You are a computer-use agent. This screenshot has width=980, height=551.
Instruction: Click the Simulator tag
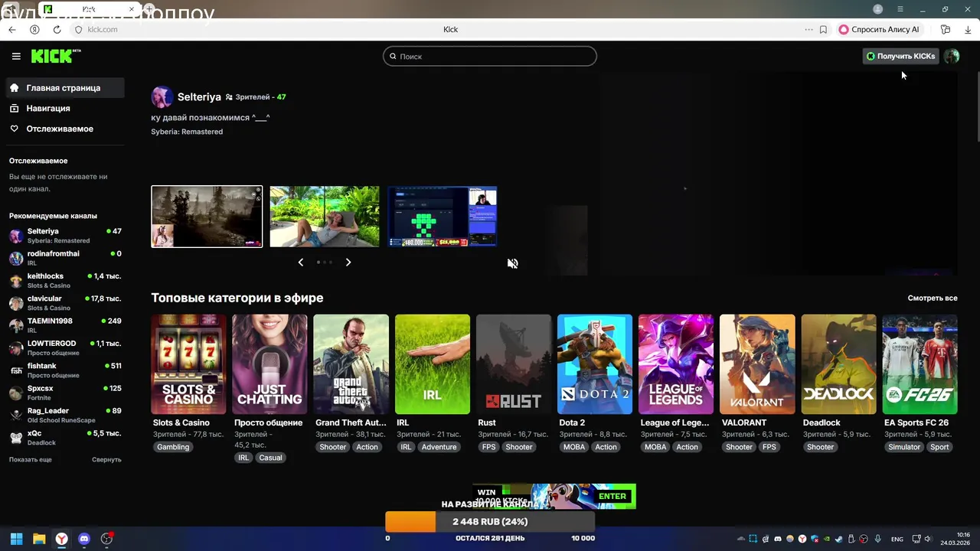(904, 447)
